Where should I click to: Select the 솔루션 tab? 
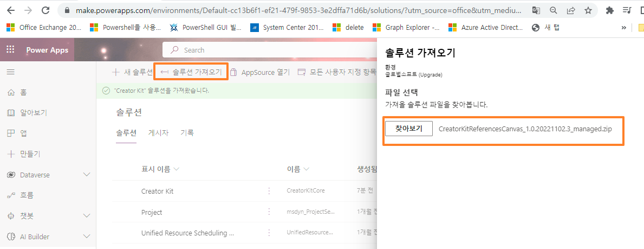click(x=126, y=132)
